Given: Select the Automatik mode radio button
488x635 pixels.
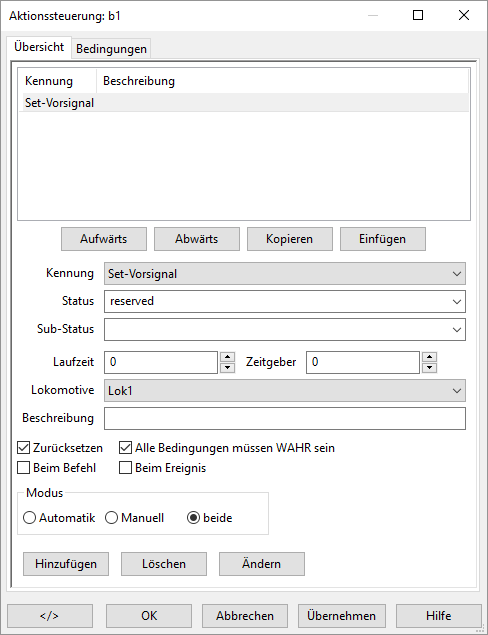Looking at the screenshot, I should pyautogui.click(x=29, y=518).
